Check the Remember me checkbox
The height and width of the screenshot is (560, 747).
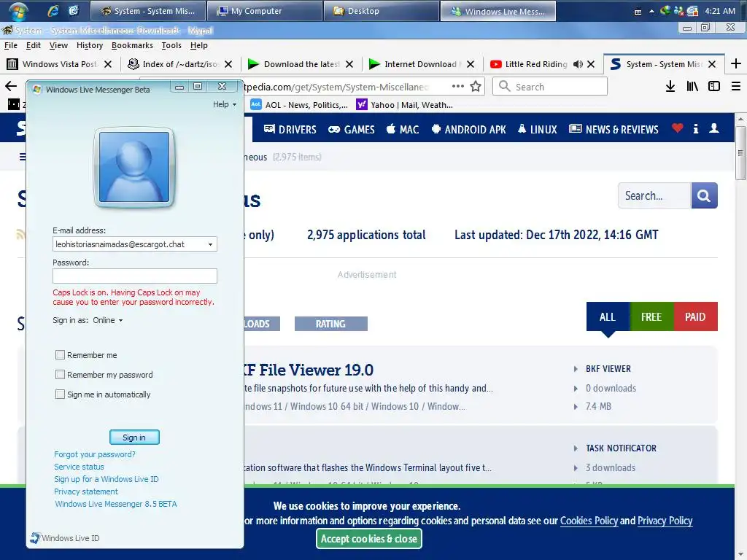tap(60, 355)
